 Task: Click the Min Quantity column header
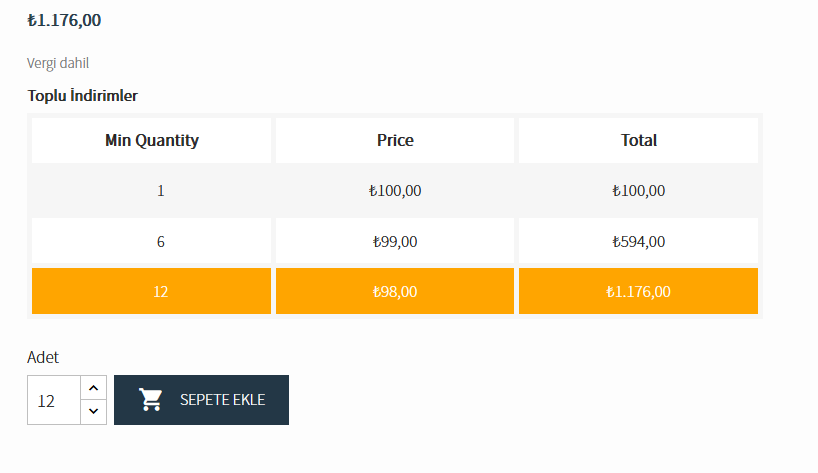click(152, 140)
